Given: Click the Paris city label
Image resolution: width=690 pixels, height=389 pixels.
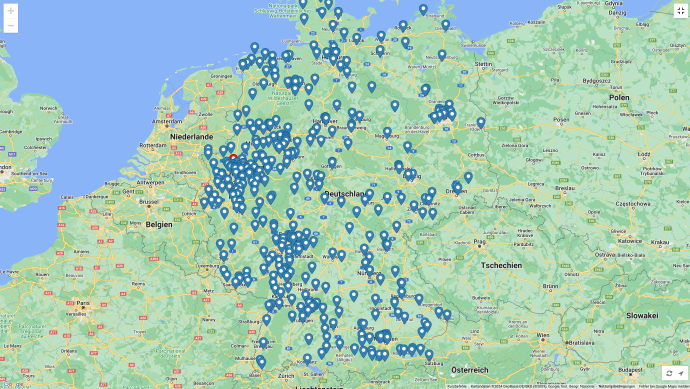Looking at the screenshot, I should [x=83, y=303].
